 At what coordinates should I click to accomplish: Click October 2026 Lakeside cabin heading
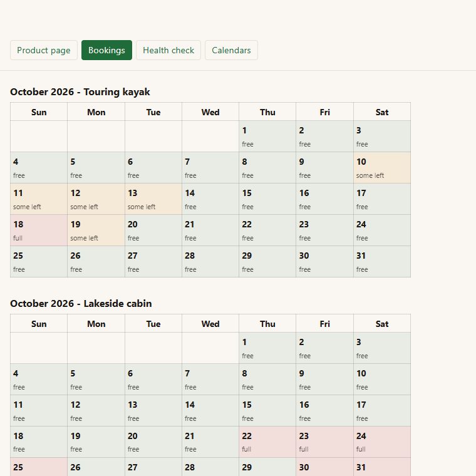(x=81, y=303)
